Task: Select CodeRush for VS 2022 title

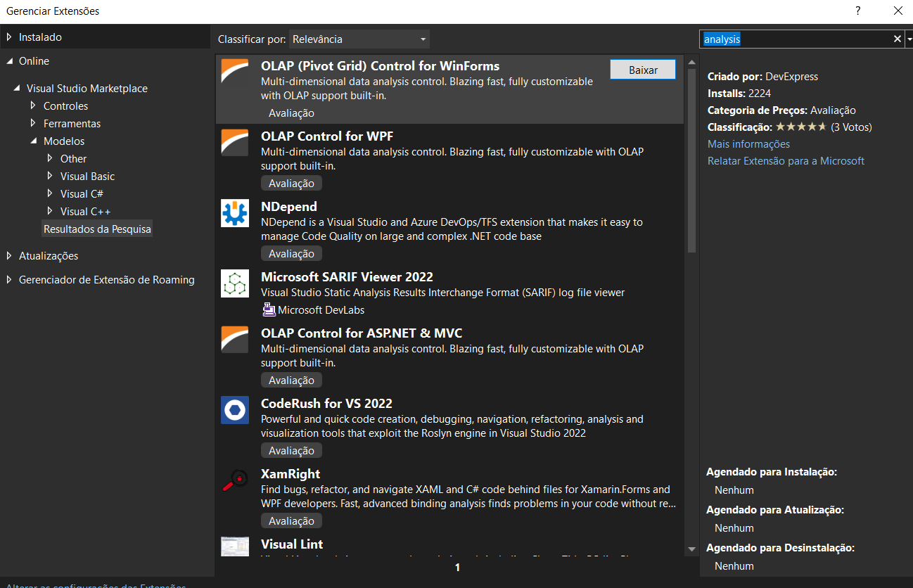Action: [326, 404]
